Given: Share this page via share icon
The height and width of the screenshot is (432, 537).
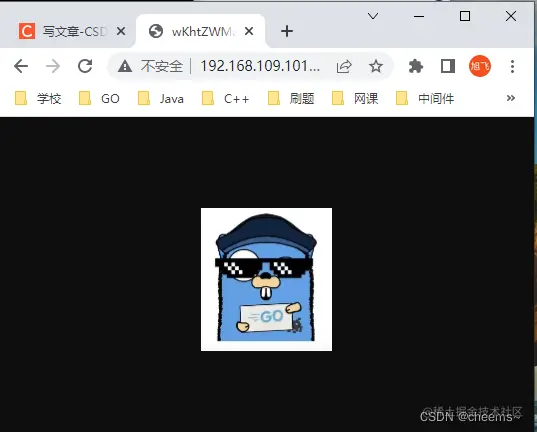Looking at the screenshot, I should [x=344, y=66].
